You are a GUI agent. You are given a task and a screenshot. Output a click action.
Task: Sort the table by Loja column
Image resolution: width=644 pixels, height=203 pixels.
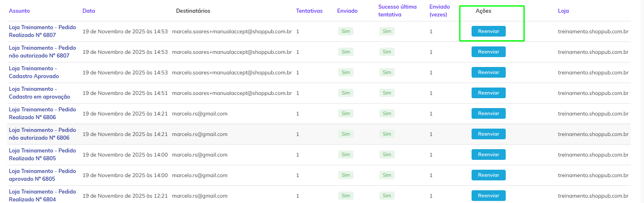(x=563, y=11)
